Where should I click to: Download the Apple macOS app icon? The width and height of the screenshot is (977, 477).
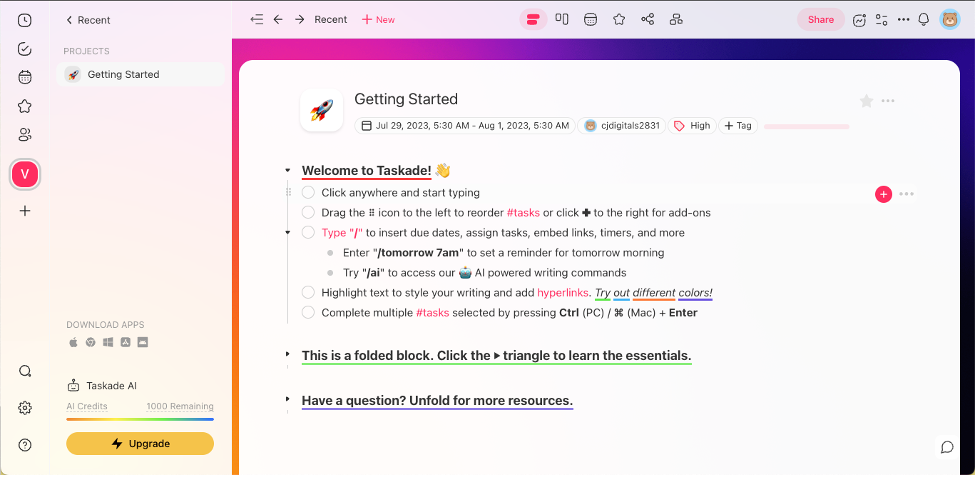pyautogui.click(x=73, y=342)
